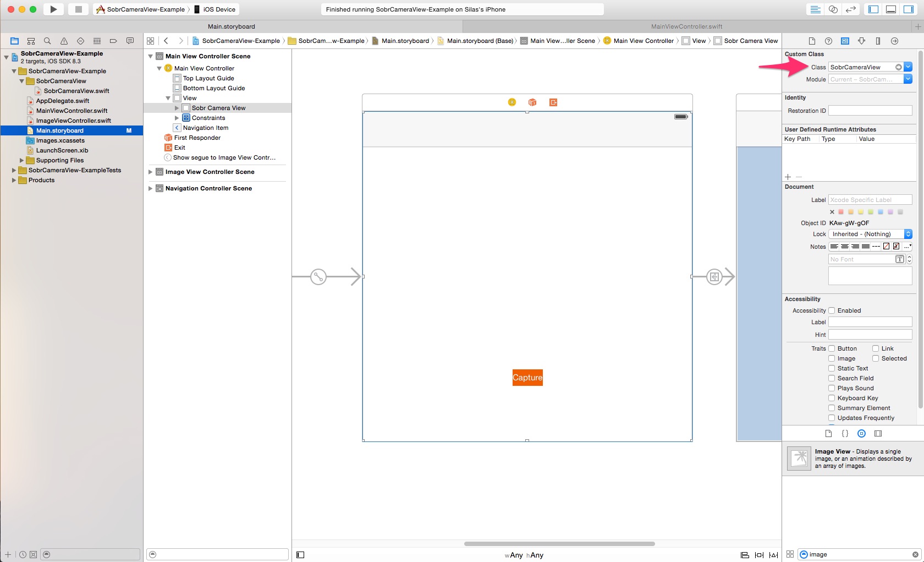Image resolution: width=924 pixels, height=562 pixels.
Task: Open the Breakpoint navigator
Action: coord(113,41)
